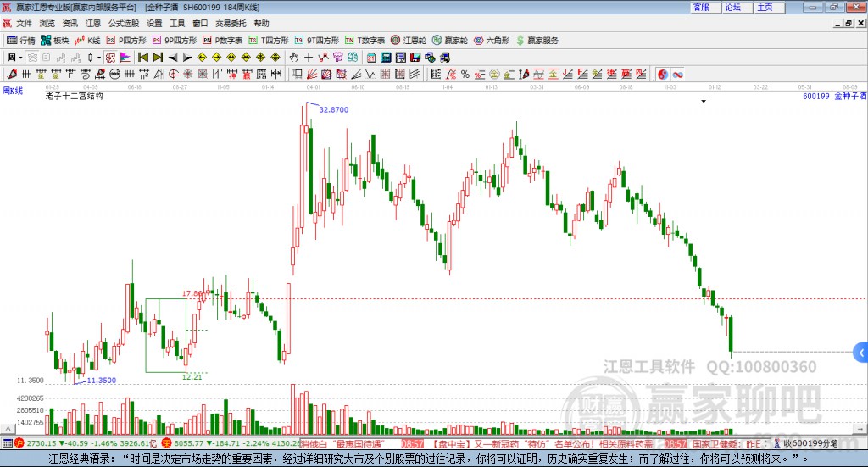The image size is (868, 467).
Task: Select the red fan lines tool
Action: 312,74
